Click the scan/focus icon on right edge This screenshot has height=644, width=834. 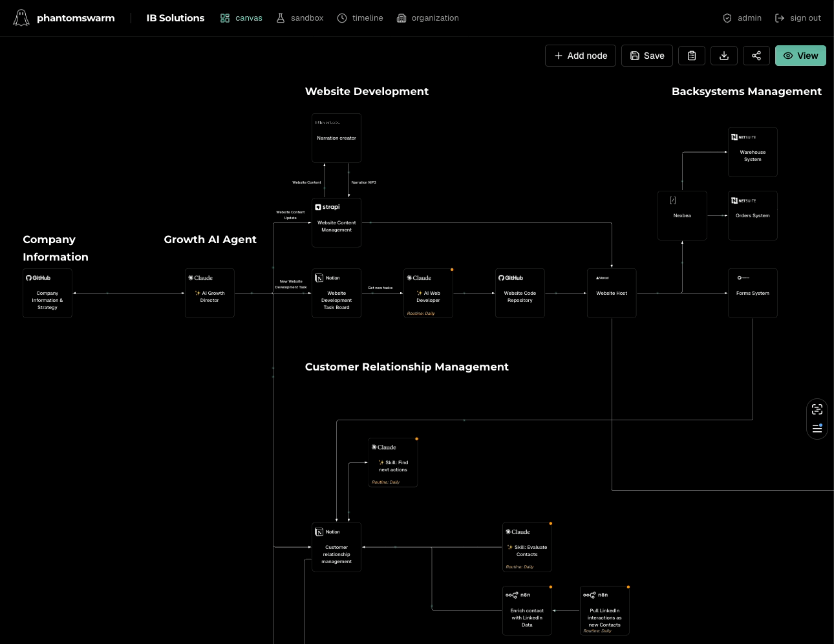817,409
